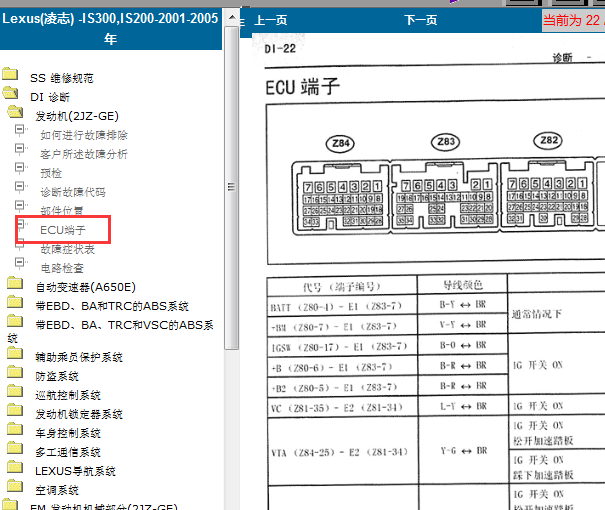The height and width of the screenshot is (510, 605).
Task: Open the 车身控制系统 folder icon
Action: tap(15, 429)
